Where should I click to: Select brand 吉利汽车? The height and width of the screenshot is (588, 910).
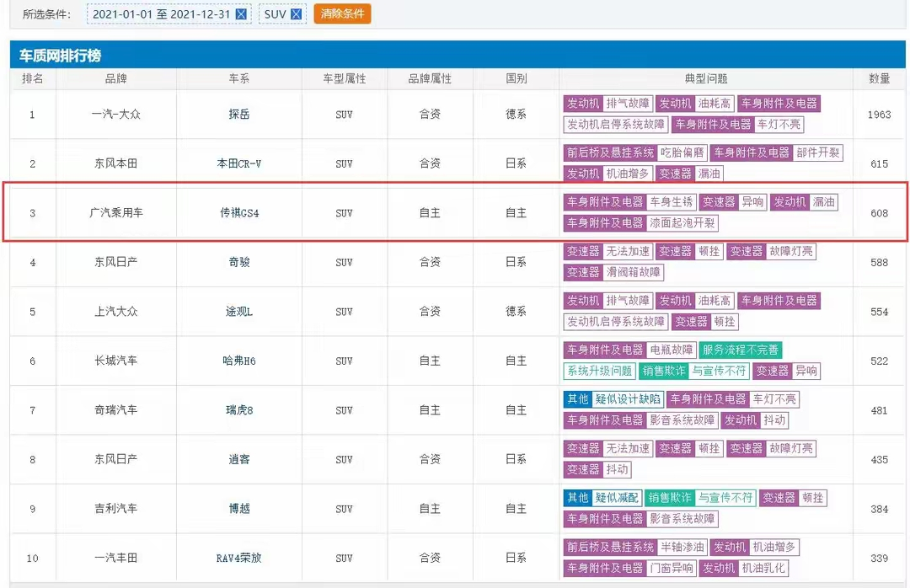[x=116, y=509]
